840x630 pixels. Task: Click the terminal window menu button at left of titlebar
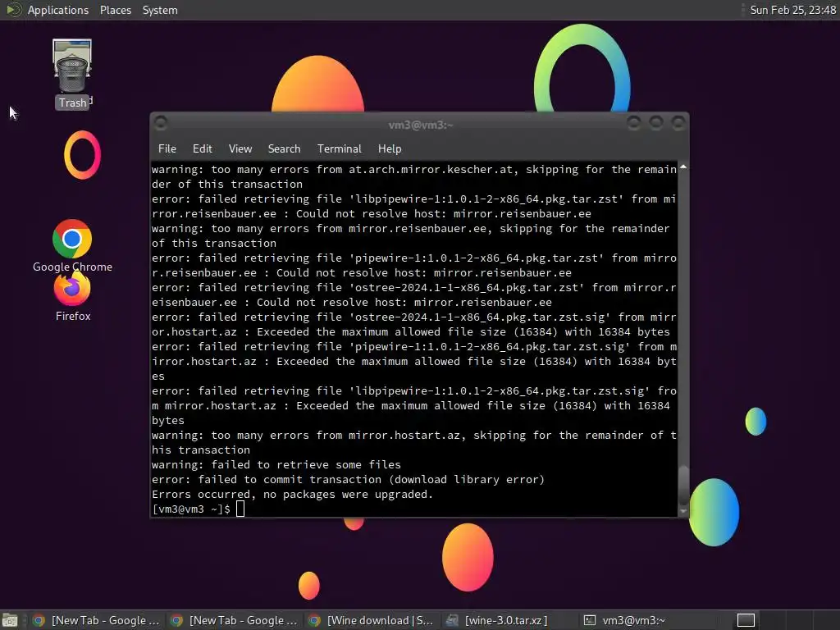pyautogui.click(x=161, y=124)
